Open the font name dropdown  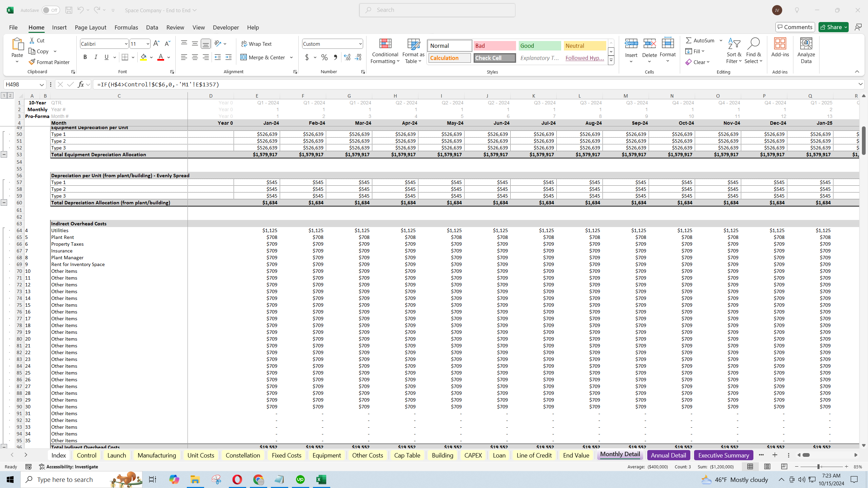(x=126, y=44)
